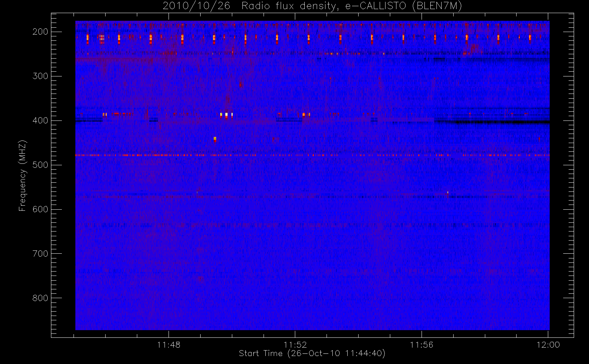The height and width of the screenshot is (364, 589).
Task: Click the 500 frequency tick label
Action: [40, 165]
